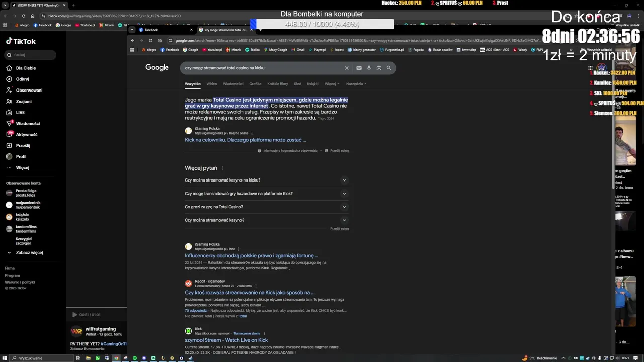This screenshot has height=362, width=644.
Task: Open Spotify from the Windows taskbar
Action: click(134, 358)
